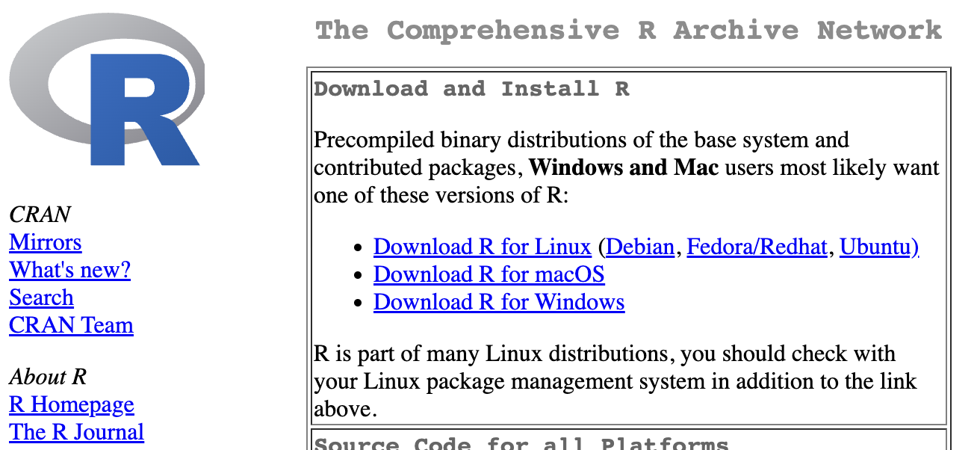Choose the Ubuntu distribution link
Viewport: 980px width, 450px height.
(878, 247)
